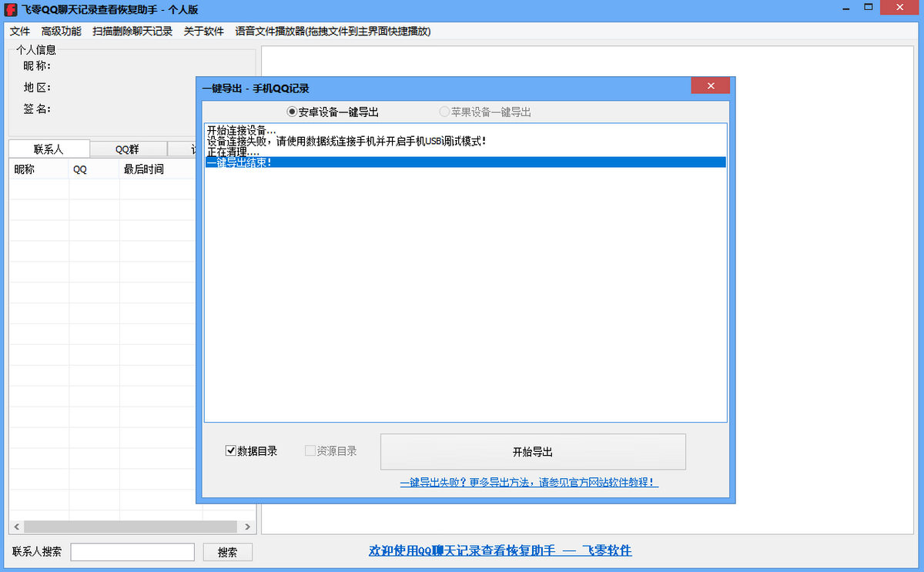924x572 pixels.
Task: Select the log line 开始连接设备...
Action: tap(465, 130)
